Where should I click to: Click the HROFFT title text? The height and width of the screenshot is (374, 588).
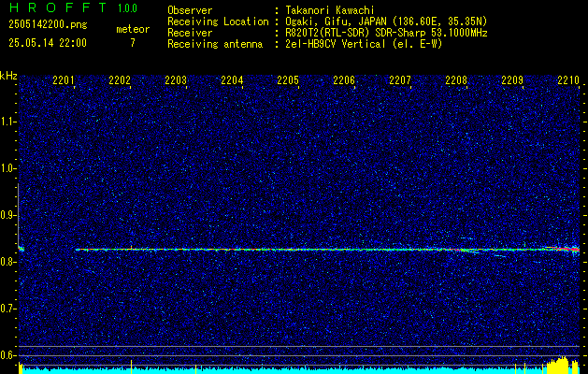58,7
